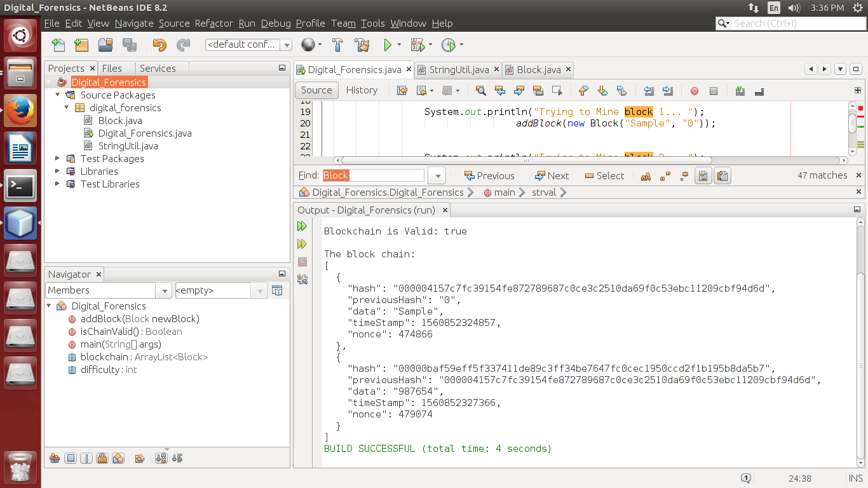
Task: Open the Navigate menu
Action: click(x=134, y=24)
